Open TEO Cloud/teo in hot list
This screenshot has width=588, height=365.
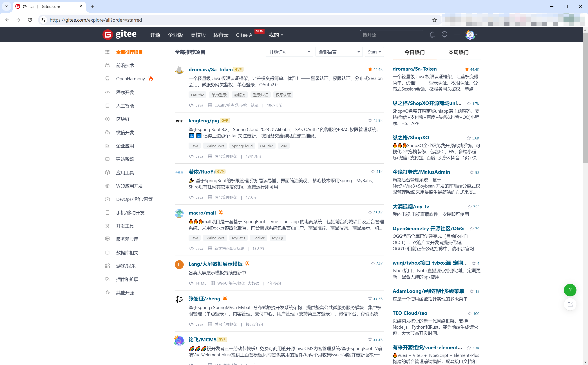point(410,313)
